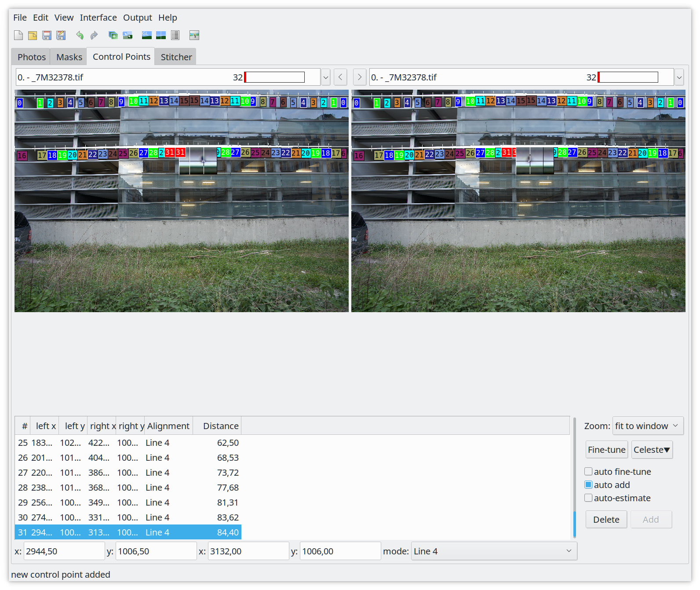Viewport: 700px width, 590px height.
Task: Enable the auto-estimate checkbox
Action: 588,498
